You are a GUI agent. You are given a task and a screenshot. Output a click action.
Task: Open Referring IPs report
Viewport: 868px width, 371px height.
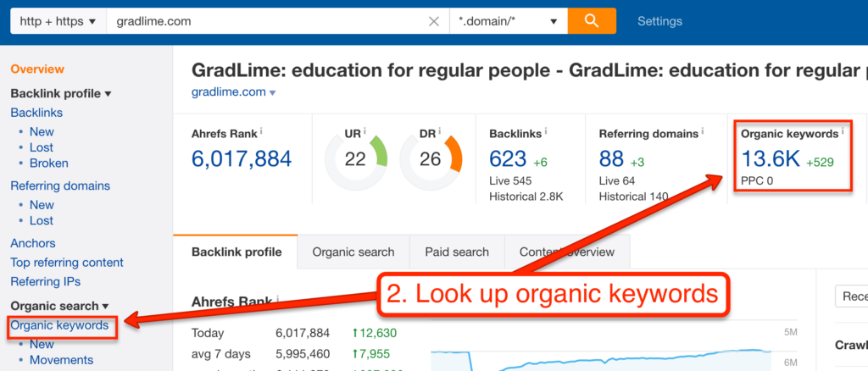coord(46,281)
